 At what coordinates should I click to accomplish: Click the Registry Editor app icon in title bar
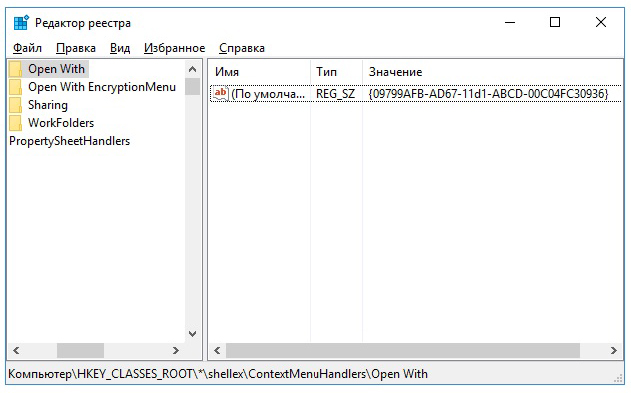[21, 23]
